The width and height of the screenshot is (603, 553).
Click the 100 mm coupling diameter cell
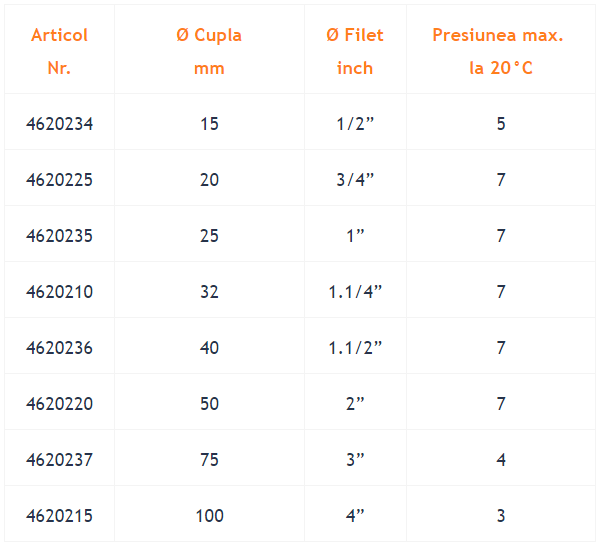tap(209, 515)
